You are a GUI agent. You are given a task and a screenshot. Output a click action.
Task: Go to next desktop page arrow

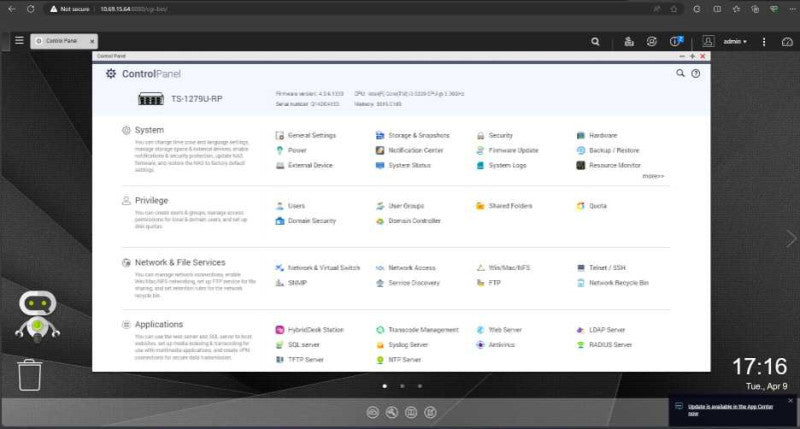coord(791,239)
